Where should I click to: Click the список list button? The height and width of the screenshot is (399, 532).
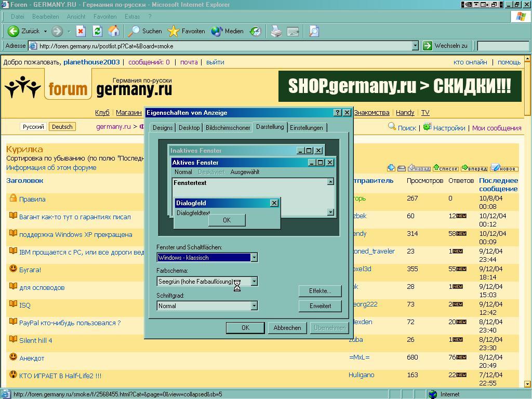coord(446,168)
